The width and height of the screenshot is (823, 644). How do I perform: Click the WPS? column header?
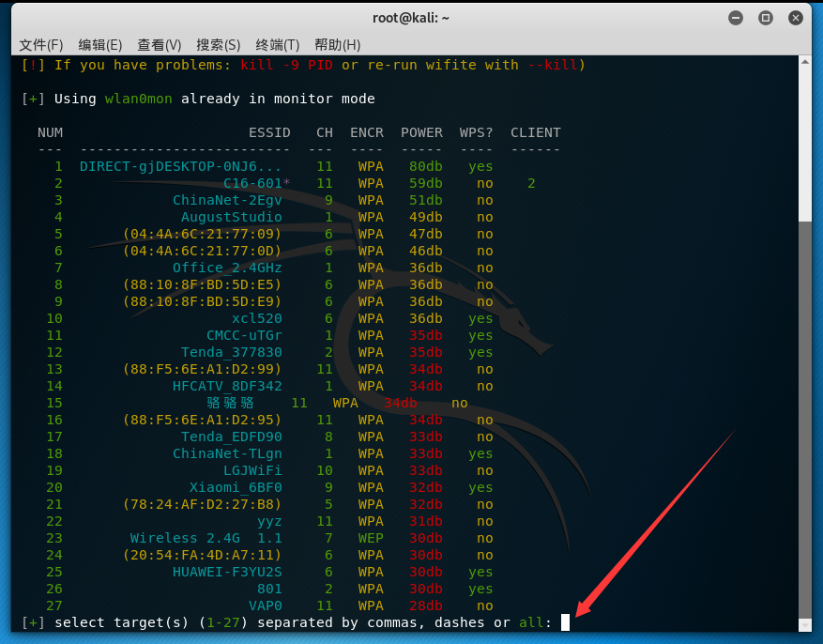pos(476,132)
